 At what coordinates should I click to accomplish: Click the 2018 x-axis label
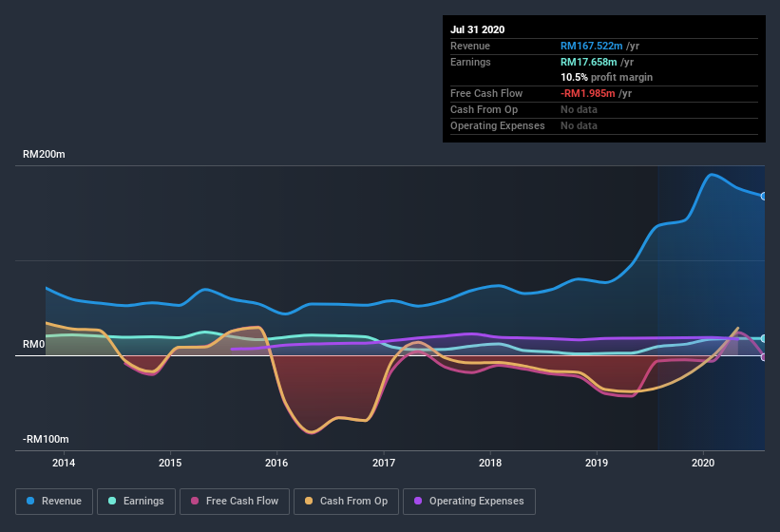coord(490,463)
